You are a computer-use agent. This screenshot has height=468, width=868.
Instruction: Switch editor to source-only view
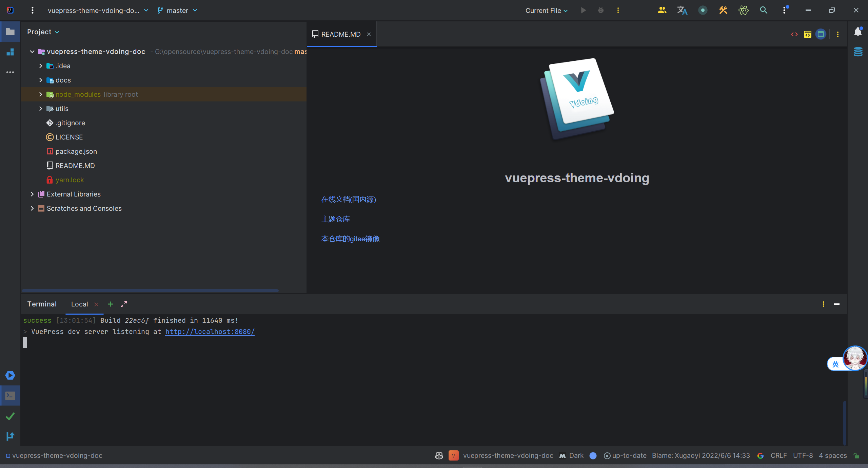pyautogui.click(x=794, y=34)
